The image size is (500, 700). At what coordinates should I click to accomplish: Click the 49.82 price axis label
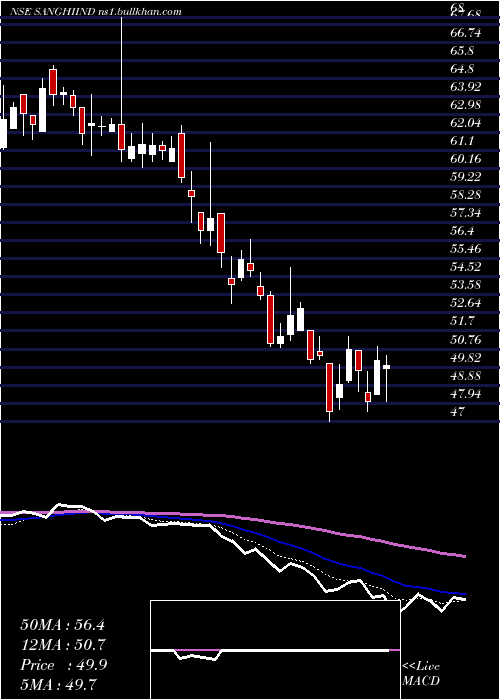(x=466, y=358)
